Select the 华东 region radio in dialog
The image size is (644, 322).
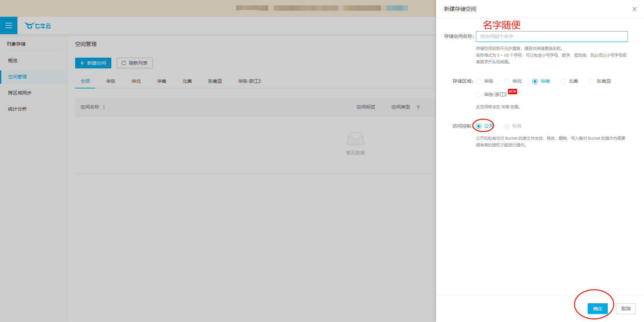point(479,81)
